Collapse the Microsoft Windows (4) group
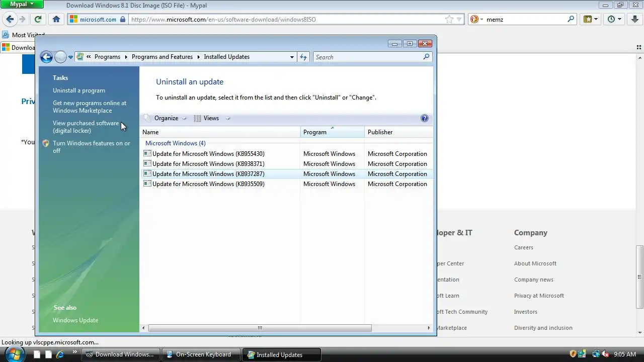Image resolution: width=644 pixels, height=362 pixels. (x=175, y=143)
